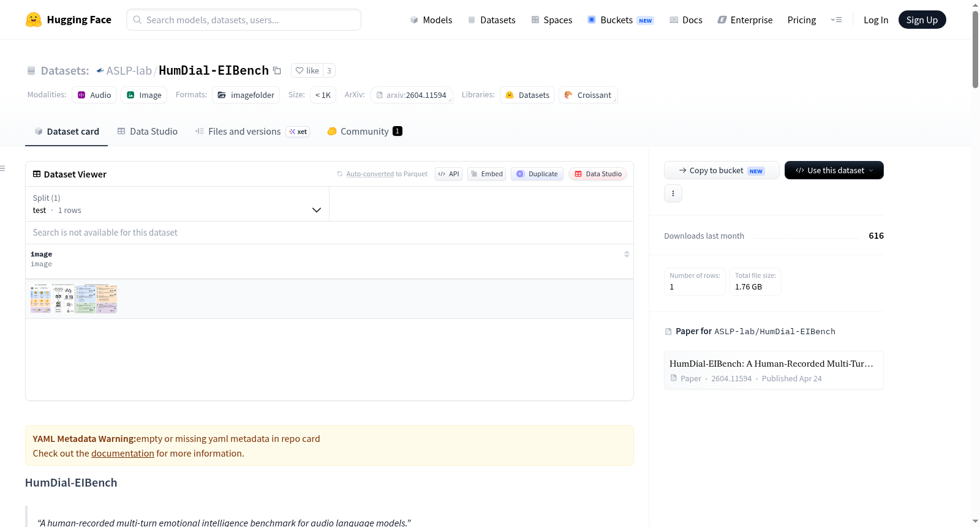Click the downloads count 616
Image resolution: width=980 pixels, height=527 pixels.
(x=876, y=236)
